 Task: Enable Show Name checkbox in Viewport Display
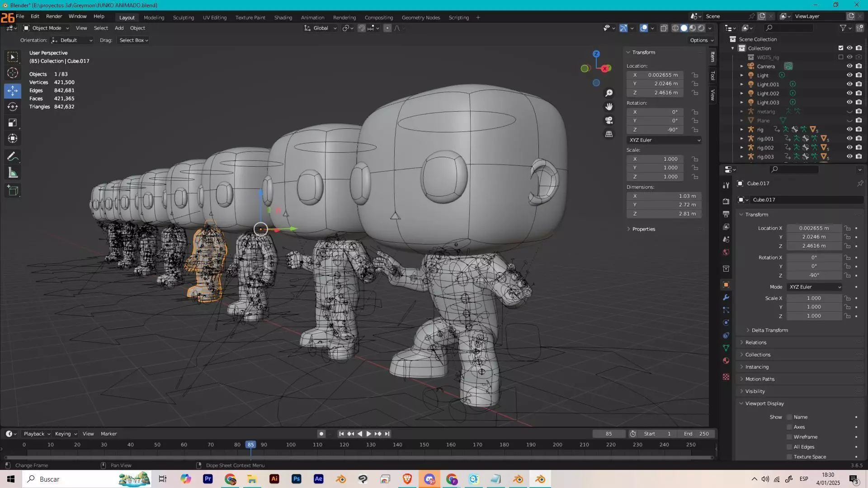[x=789, y=417]
